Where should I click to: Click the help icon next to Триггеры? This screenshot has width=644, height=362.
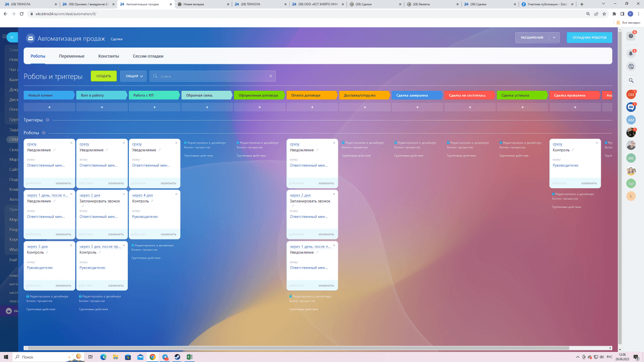click(47, 120)
